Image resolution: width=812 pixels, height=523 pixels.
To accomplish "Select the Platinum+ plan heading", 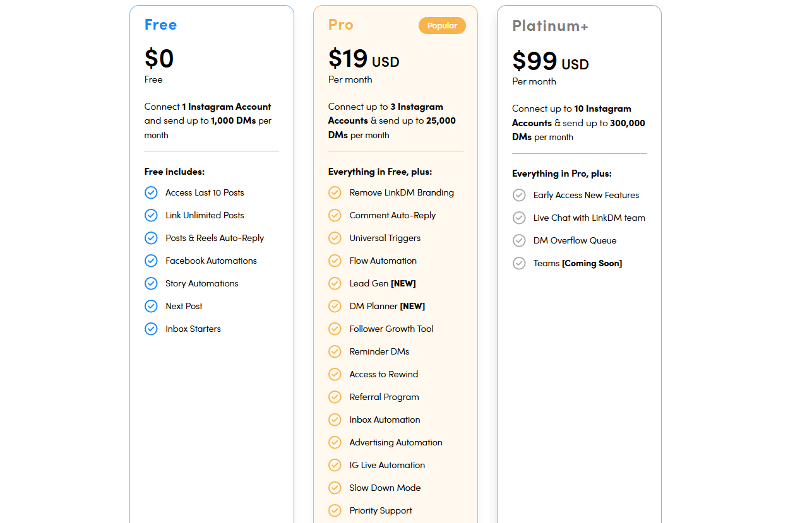I will [x=550, y=26].
